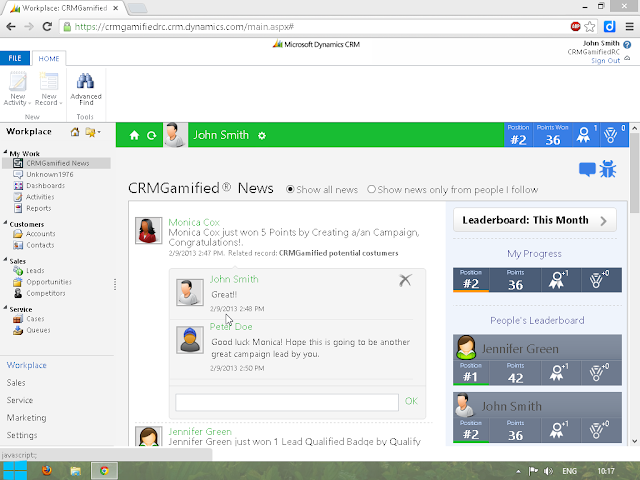The image size is (640, 480).
Task: Click the Sign Out link
Action: (x=606, y=61)
